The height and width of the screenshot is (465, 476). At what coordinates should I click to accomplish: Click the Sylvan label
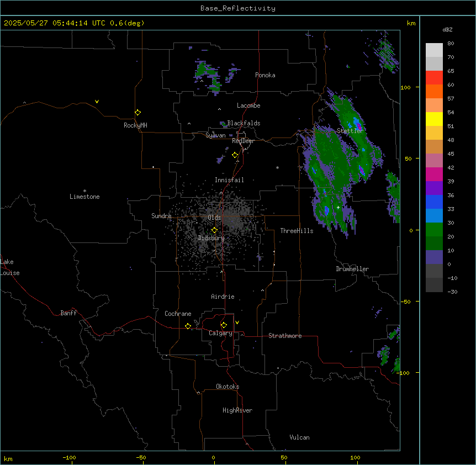coord(215,135)
